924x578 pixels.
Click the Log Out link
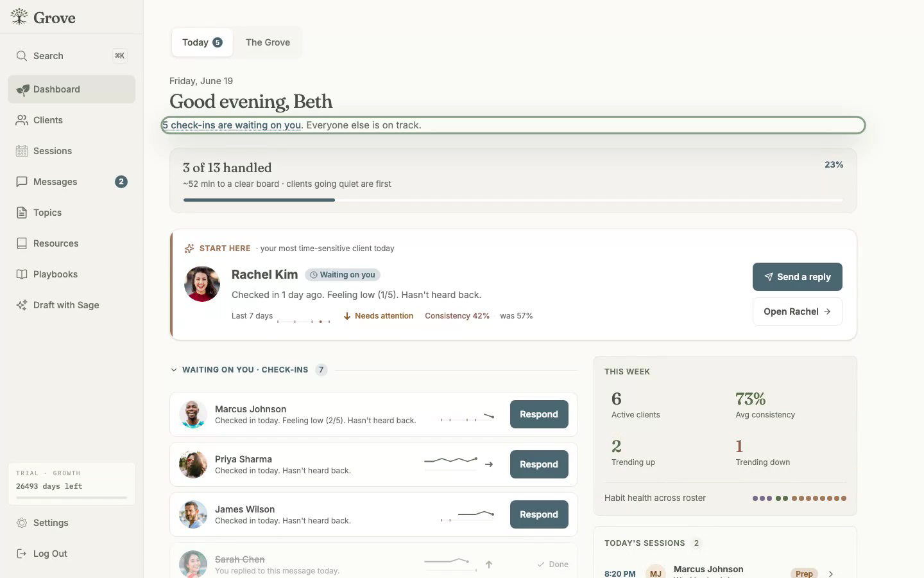[x=71, y=554]
